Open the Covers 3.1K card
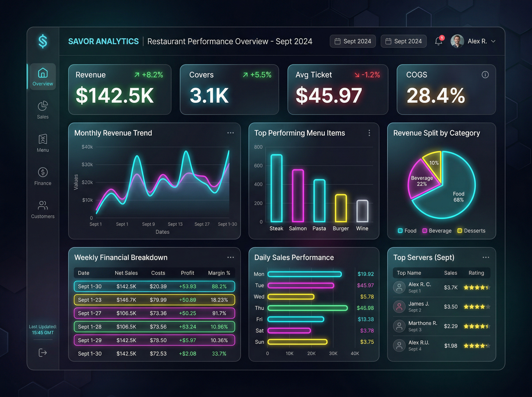Viewport: 532px width, 397px height. (229, 90)
